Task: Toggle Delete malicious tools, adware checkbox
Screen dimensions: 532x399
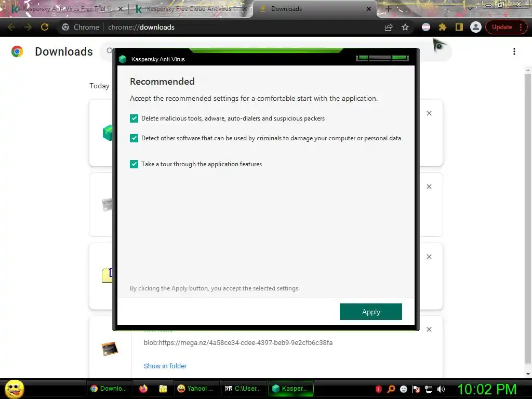Action: (x=134, y=118)
